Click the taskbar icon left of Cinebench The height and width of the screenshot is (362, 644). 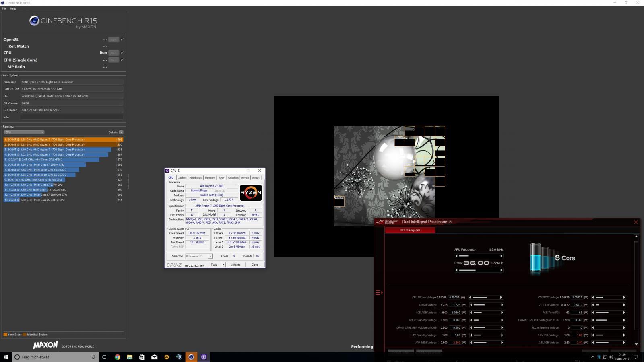[x=179, y=357]
